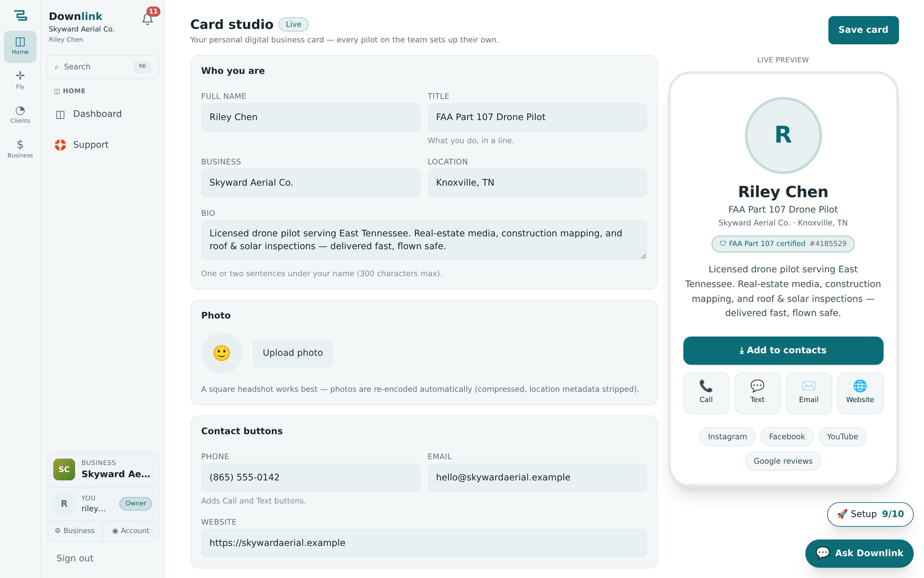
Task: Open the Skyward Ae... business switcher
Action: coord(102,470)
